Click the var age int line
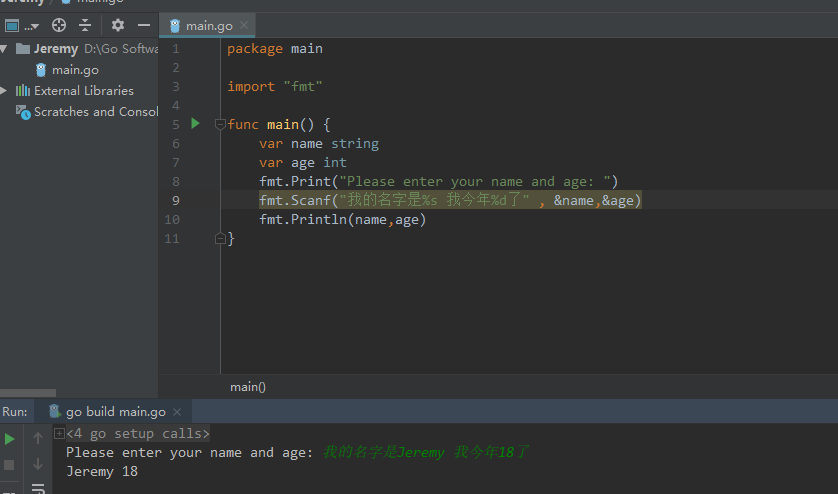 point(303,163)
